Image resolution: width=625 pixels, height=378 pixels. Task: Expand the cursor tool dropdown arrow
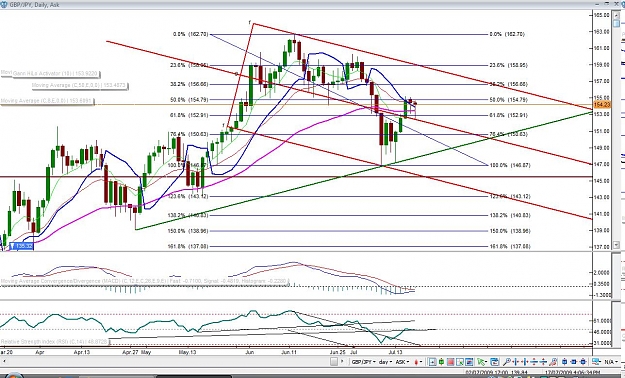click(x=487, y=362)
